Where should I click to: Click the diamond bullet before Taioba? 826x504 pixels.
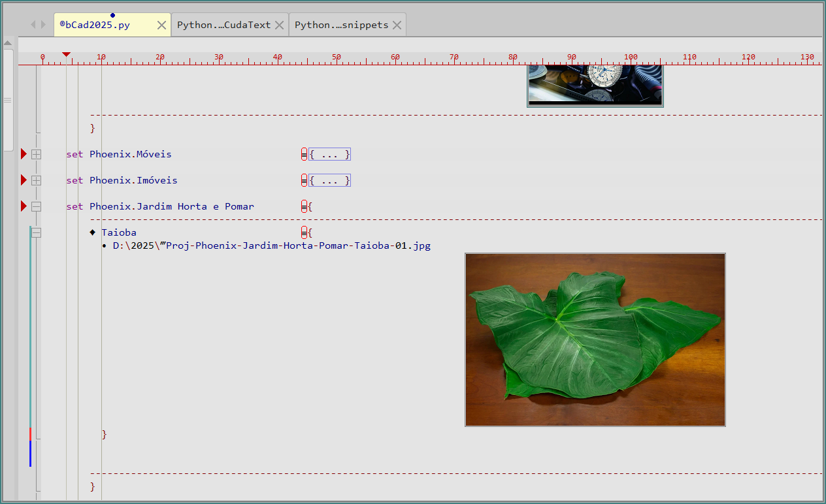pos(93,232)
